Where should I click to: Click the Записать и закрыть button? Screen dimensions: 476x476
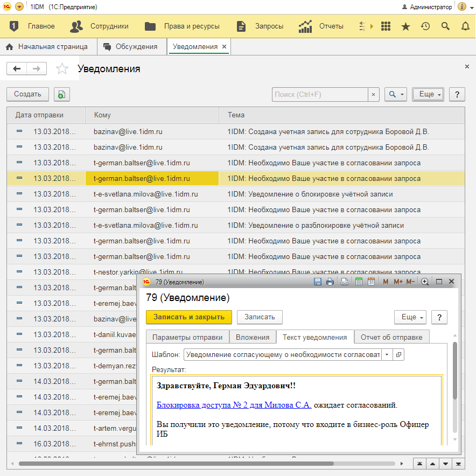pyautogui.click(x=188, y=317)
